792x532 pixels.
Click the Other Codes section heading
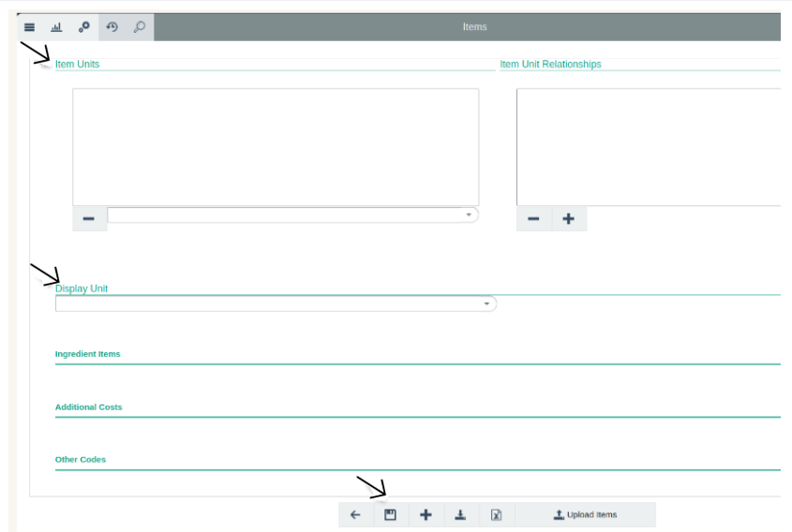click(x=81, y=459)
